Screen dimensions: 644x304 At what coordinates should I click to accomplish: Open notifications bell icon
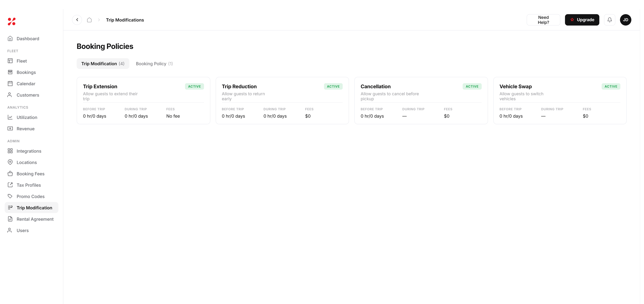click(610, 20)
